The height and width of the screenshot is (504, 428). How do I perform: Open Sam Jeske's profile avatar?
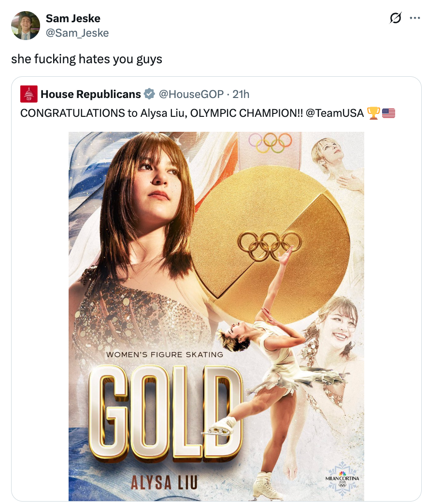pyautogui.click(x=25, y=25)
